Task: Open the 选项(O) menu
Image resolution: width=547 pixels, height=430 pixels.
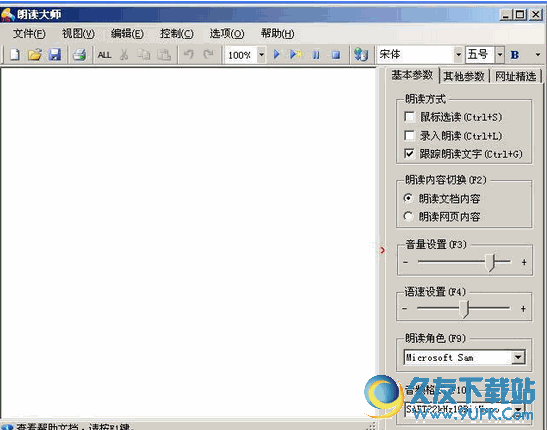Action: (x=227, y=34)
